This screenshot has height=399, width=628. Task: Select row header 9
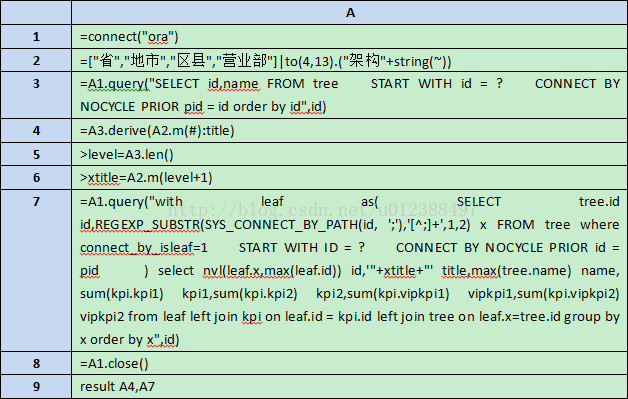(36, 387)
